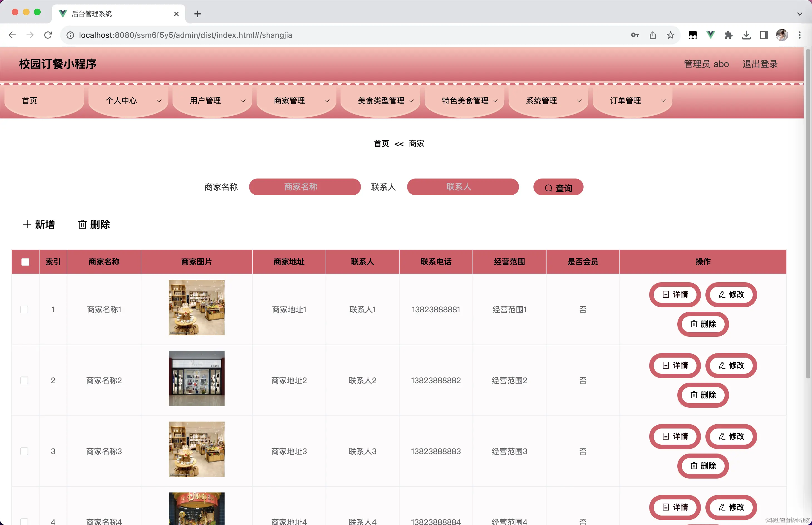Click the 商家名称 search input field

point(305,187)
